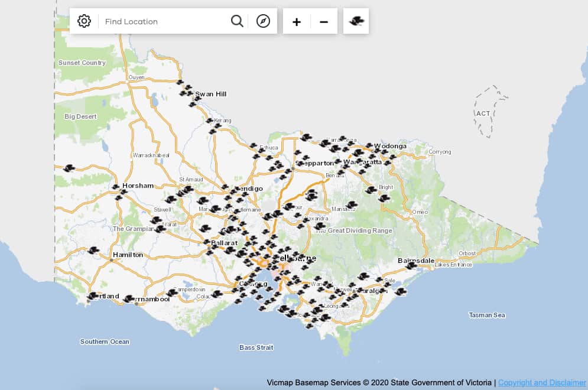Zoom out using the minus button
588x390 pixels.
point(324,21)
